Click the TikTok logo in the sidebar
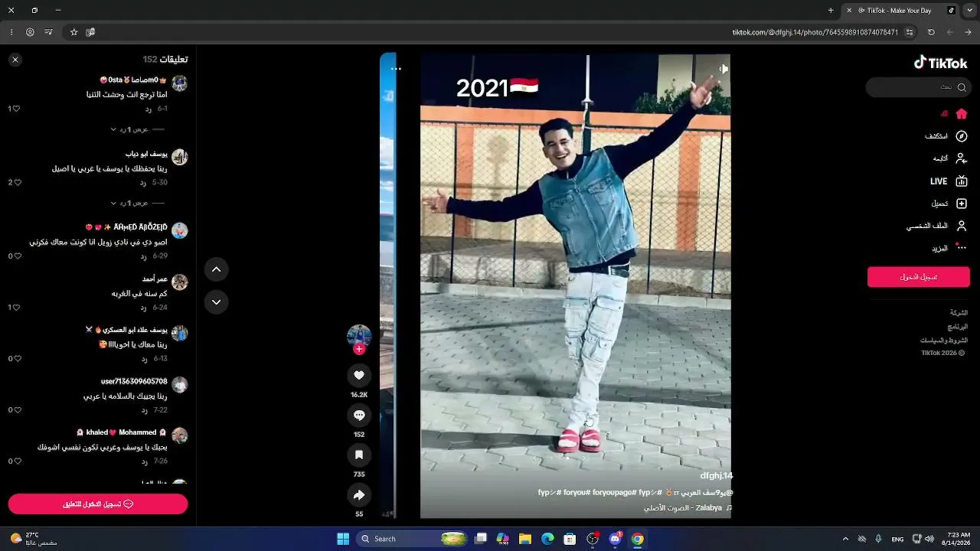 click(x=940, y=64)
